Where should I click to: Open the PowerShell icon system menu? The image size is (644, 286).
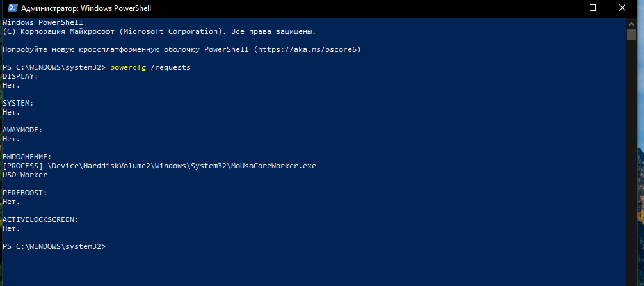click(12, 8)
